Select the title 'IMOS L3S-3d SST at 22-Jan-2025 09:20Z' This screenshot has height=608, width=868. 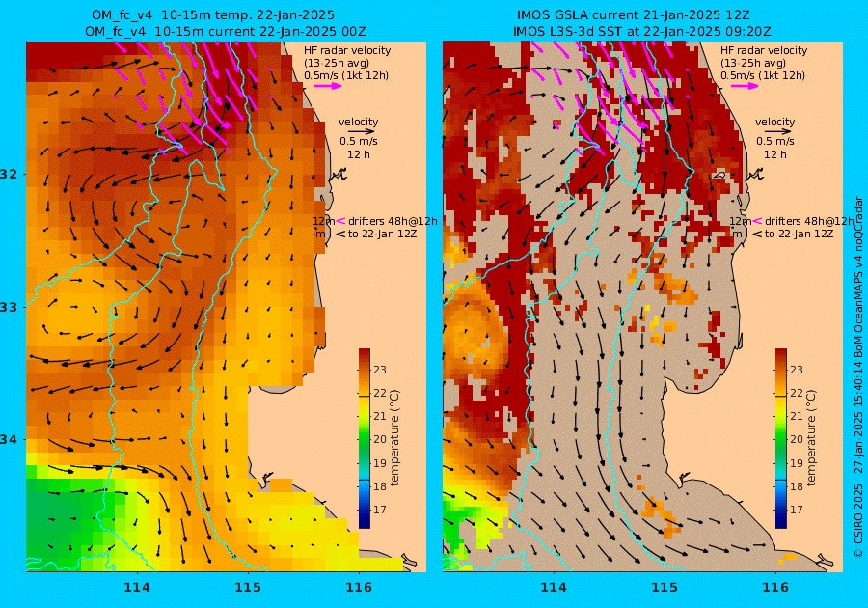pyautogui.click(x=641, y=32)
